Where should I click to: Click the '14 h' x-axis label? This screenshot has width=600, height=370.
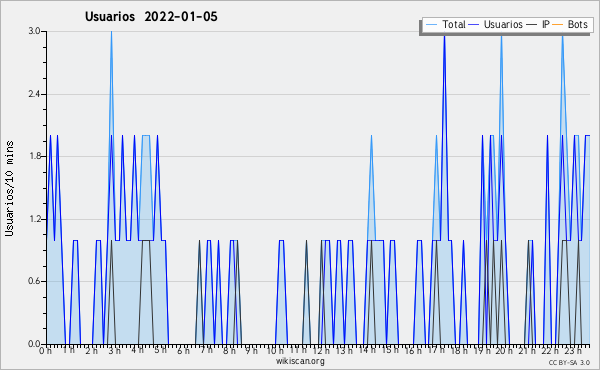367,350
